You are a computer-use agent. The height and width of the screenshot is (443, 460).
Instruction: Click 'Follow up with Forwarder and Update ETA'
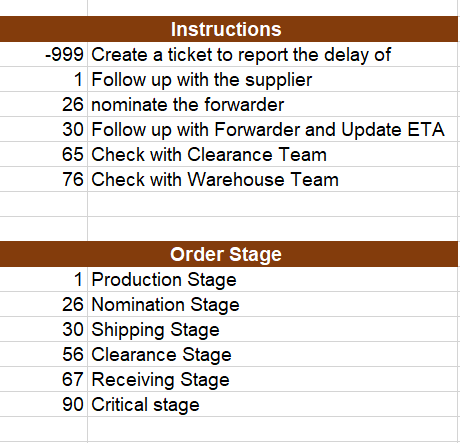[x=273, y=129]
